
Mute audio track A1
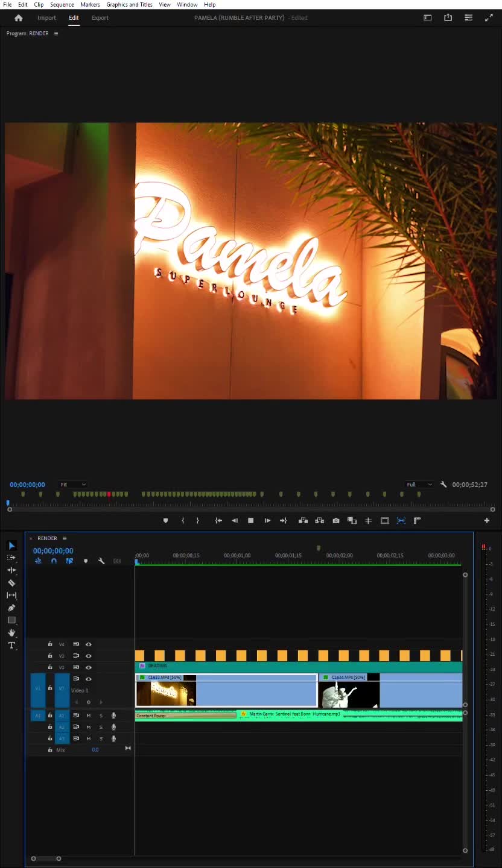pyautogui.click(x=89, y=715)
